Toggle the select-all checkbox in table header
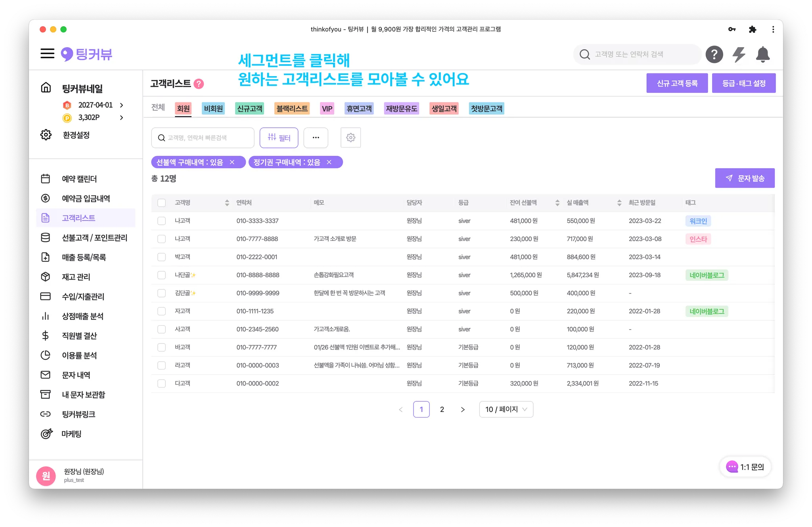 [x=161, y=203]
